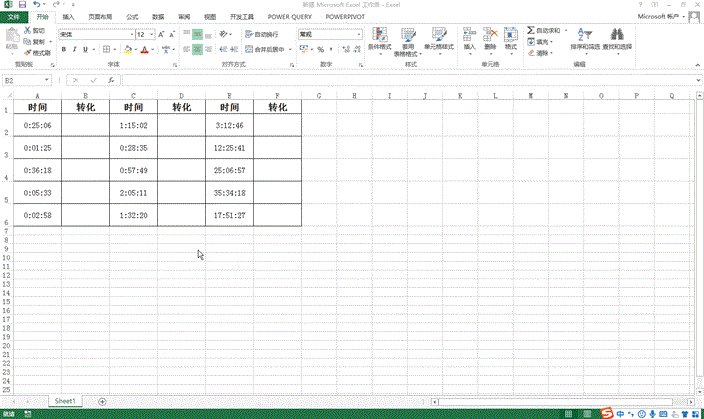Click the Cut (剪切) scissors icon
The height and width of the screenshot is (419, 704).
pos(25,32)
